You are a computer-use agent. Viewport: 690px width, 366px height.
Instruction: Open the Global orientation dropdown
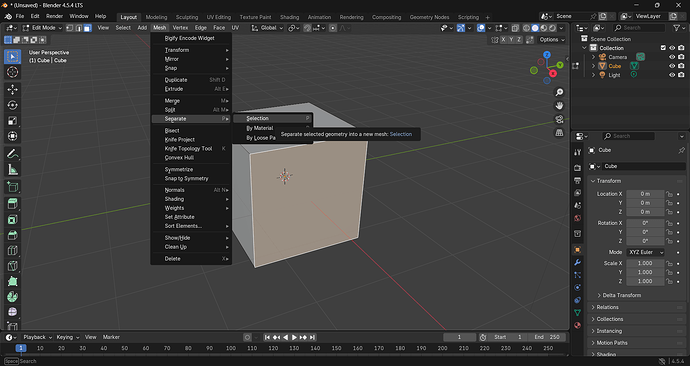click(268, 28)
